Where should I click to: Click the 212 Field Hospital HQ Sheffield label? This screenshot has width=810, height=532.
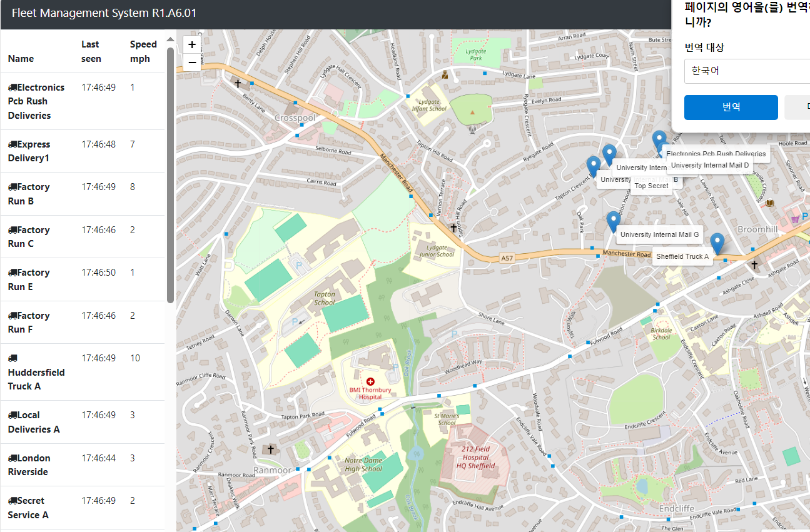tap(475, 457)
